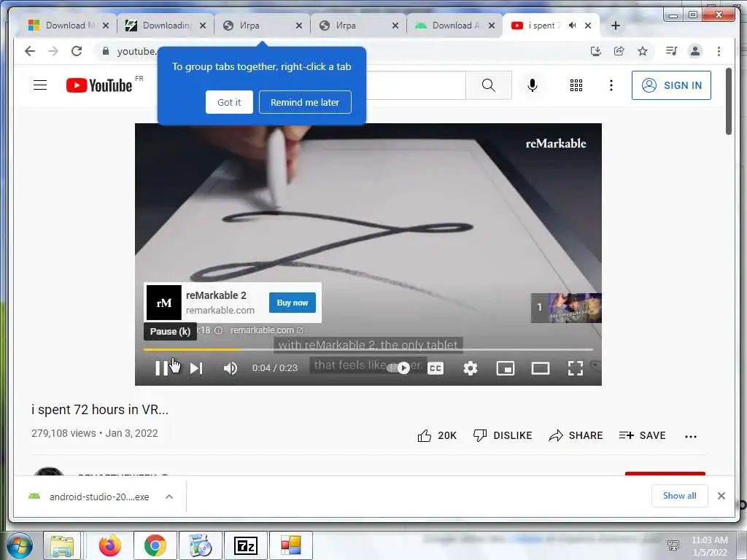
Task: Open Chrome taskbar icon
Action: coord(155,545)
